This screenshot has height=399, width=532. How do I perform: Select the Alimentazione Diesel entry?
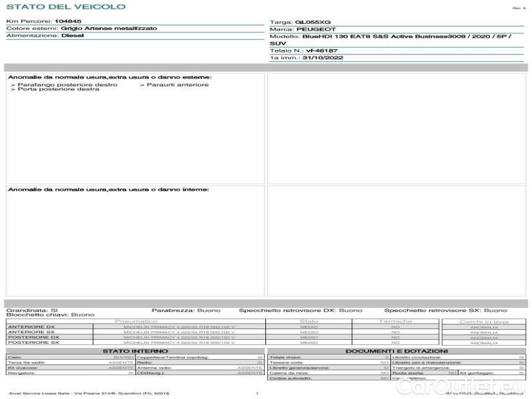tap(72, 36)
